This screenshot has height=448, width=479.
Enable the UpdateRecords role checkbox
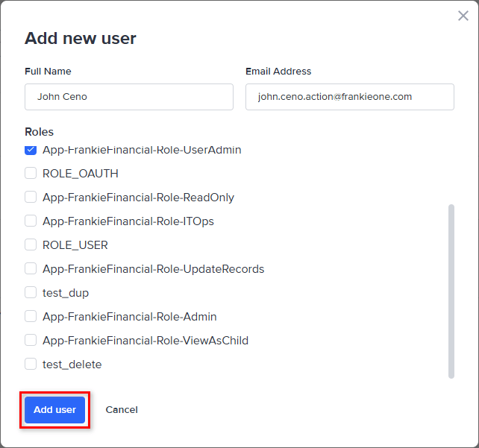(x=31, y=269)
